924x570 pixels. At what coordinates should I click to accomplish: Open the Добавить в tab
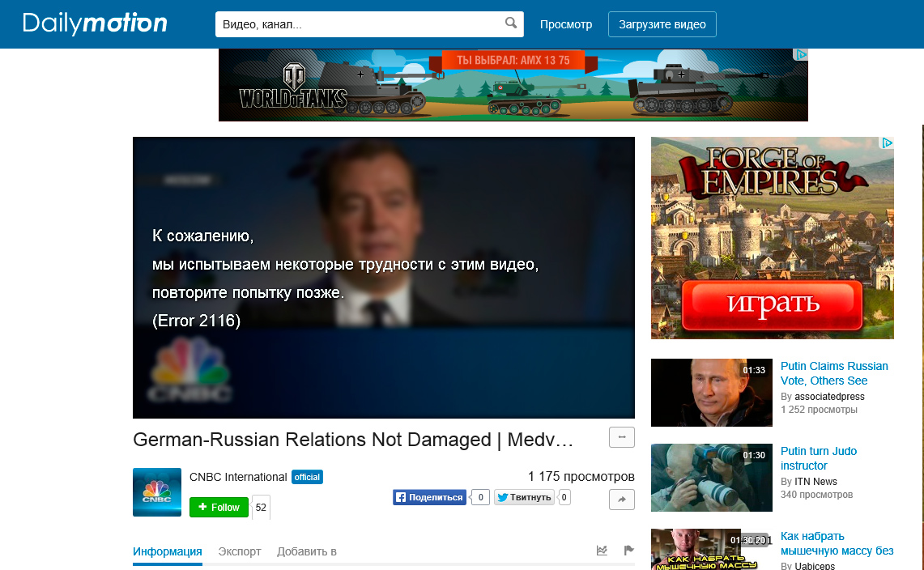point(306,551)
